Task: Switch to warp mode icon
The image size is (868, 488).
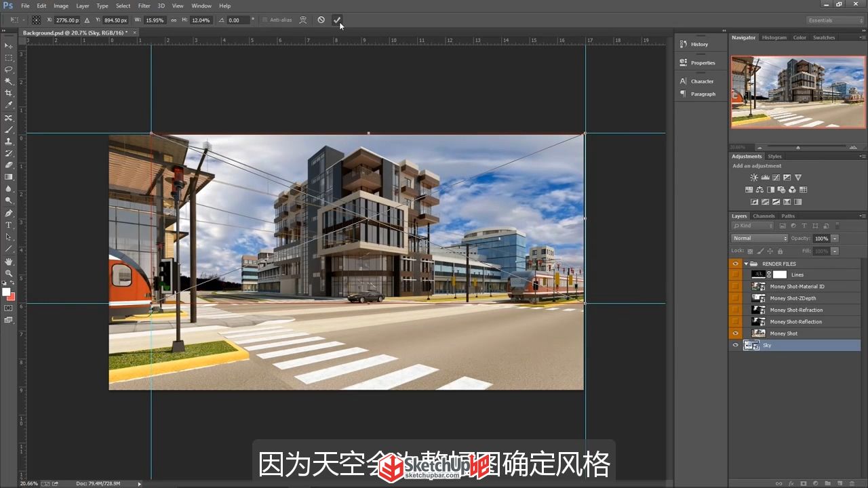Action: click(x=303, y=20)
